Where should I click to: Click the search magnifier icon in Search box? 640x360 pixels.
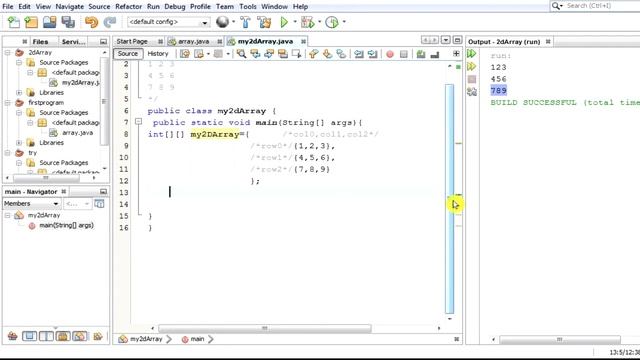(556, 6)
